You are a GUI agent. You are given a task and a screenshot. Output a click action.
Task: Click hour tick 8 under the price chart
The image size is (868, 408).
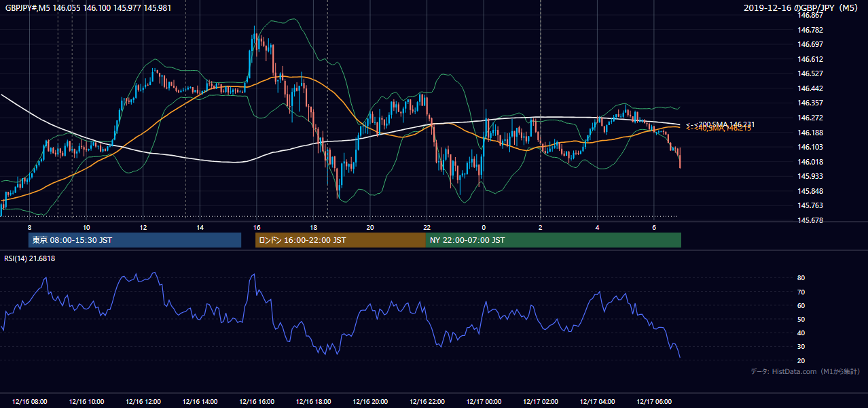click(29, 227)
